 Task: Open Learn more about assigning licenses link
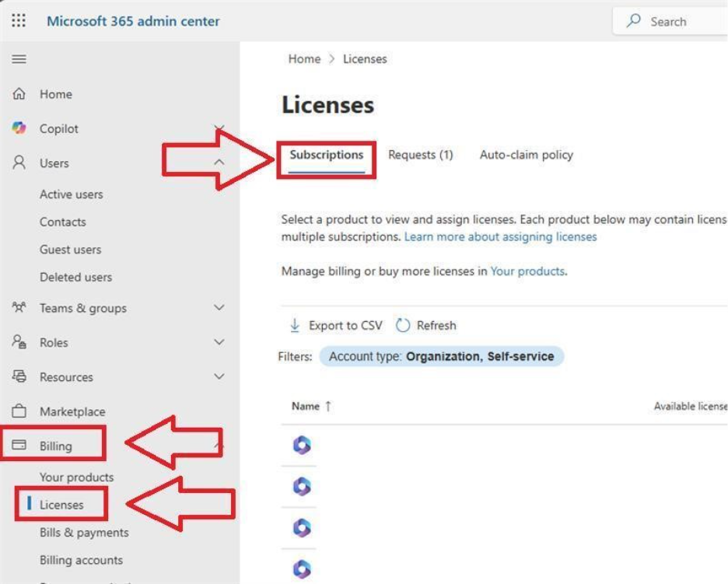pyautogui.click(x=501, y=236)
